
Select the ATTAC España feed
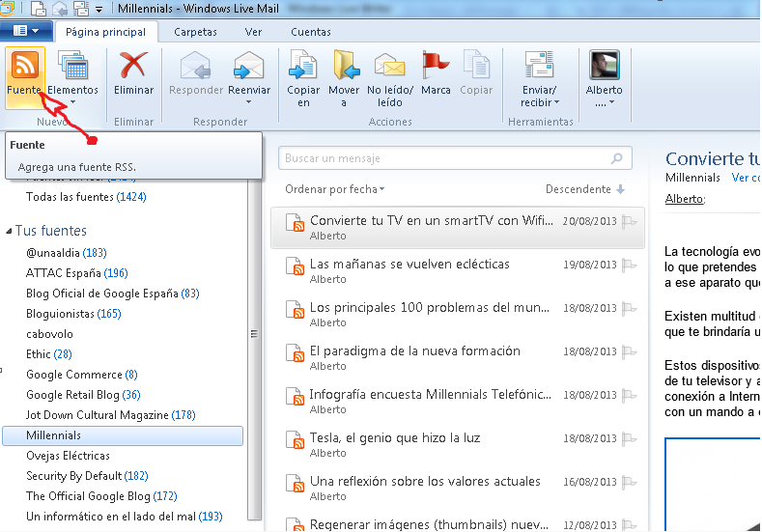click(77, 273)
